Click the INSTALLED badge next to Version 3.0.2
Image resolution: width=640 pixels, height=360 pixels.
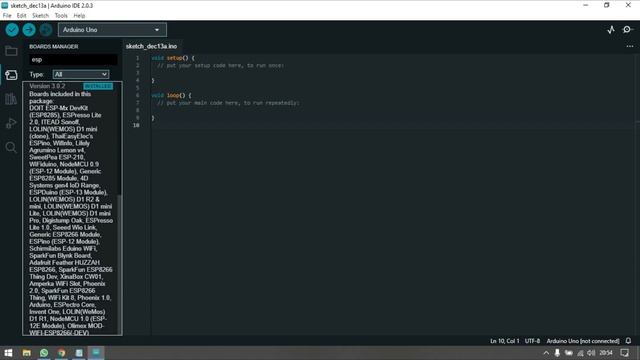(98, 86)
